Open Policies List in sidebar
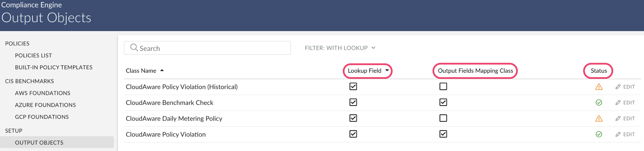The image size is (644, 151). click(33, 55)
